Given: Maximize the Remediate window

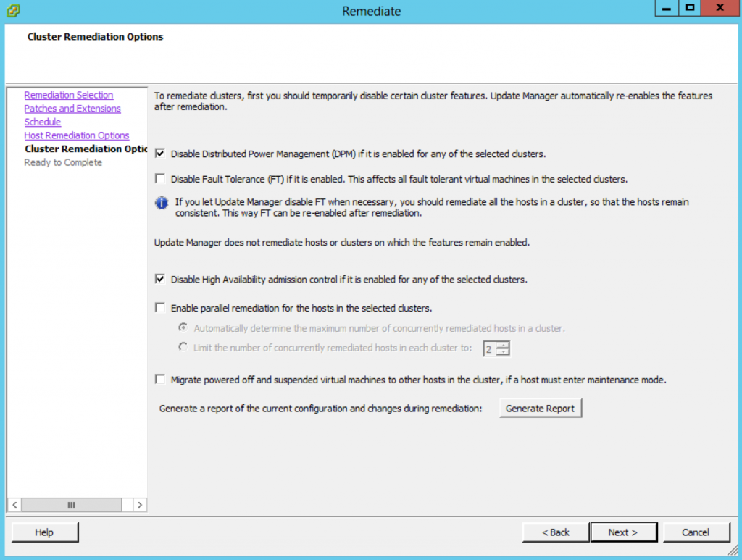Looking at the screenshot, I should 690,8.
